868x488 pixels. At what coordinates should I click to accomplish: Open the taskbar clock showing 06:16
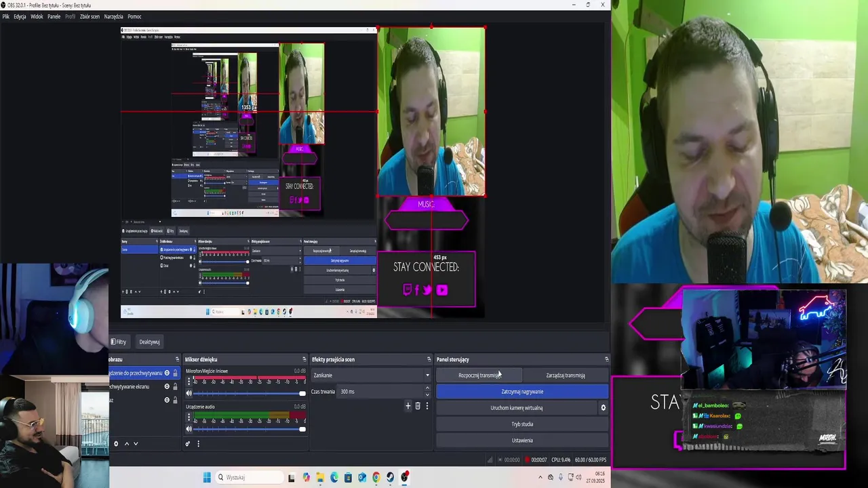pos(599,477)
